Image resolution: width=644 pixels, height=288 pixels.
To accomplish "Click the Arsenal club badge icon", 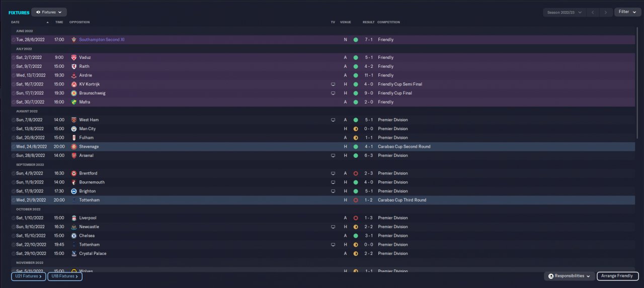I will click(x=74, y=156).
